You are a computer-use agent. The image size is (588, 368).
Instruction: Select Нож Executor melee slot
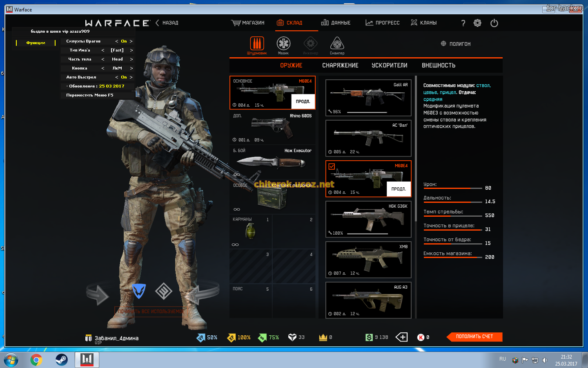(x=272, y=162)
